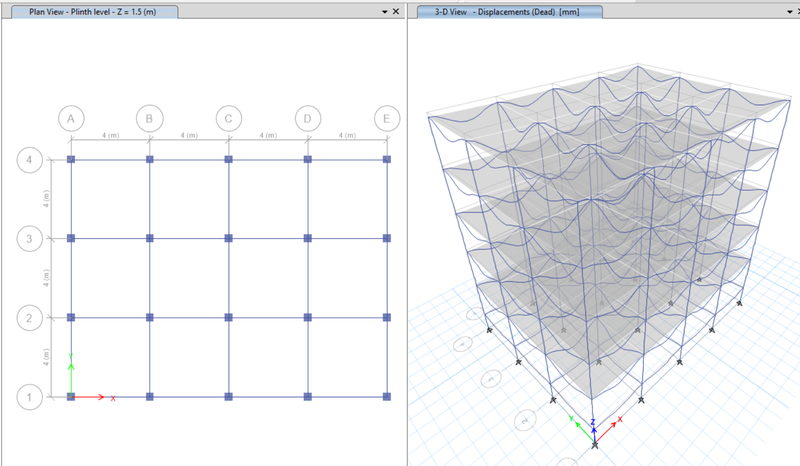This screenshot has height=466, width=800.
Task: Select the column at grid B-1
Action: tap(149, 397)
